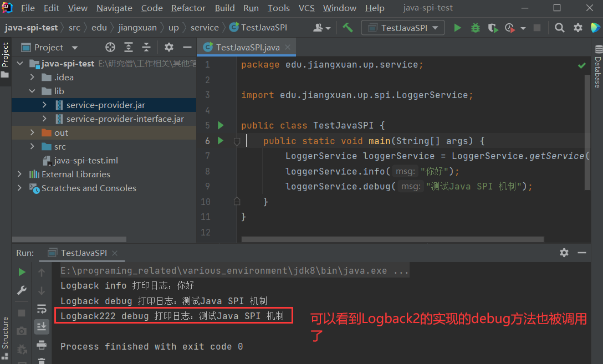
Task: Click the run gutter arrow at line 5
Action: point(221,125)
